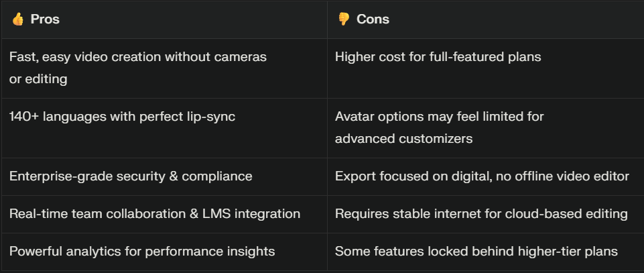Viewport: 644px width, 273px height.
Task: Select the Cons column header
Action: (485, 19)
